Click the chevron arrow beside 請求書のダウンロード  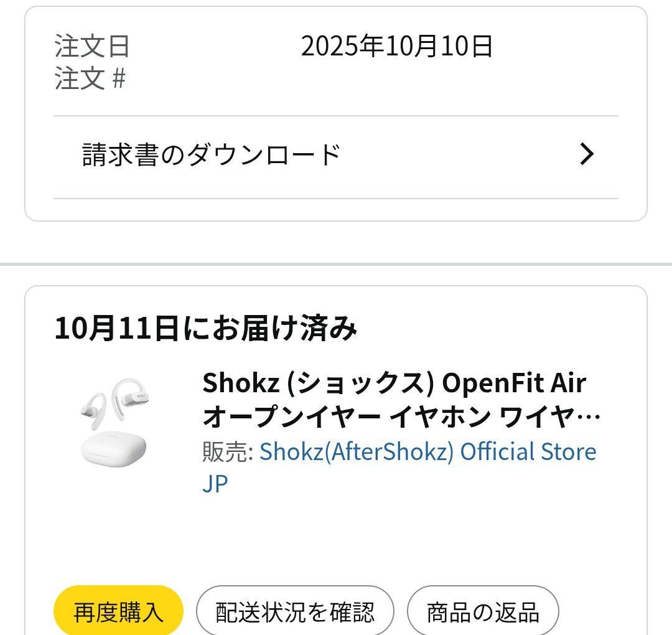click(586, 154)
